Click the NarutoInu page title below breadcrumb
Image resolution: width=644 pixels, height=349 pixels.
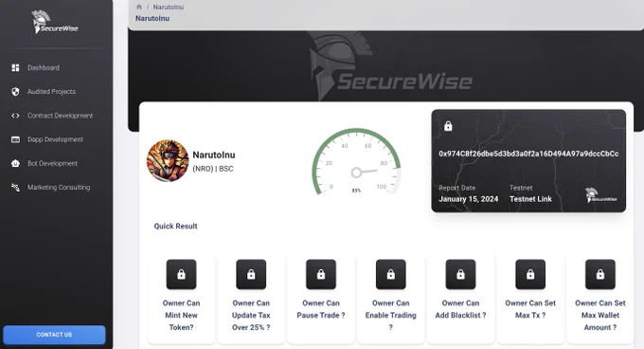click(152, 19)
